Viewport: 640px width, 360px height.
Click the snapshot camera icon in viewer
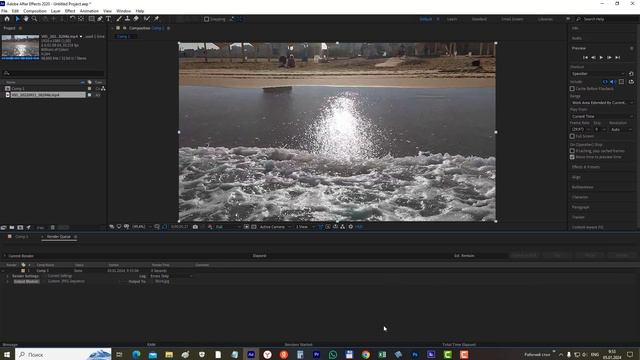pyautogui.click(x=195, y=227)
